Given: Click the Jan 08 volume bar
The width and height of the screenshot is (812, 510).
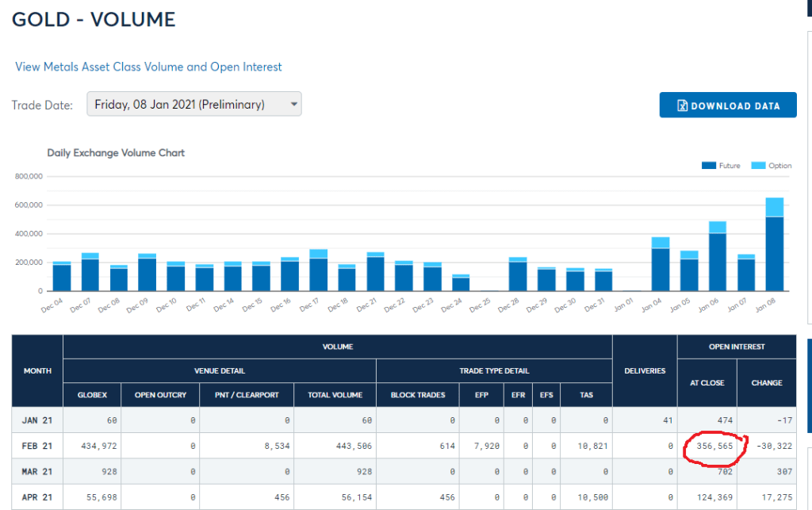Looking at the screenshot, I should point(774,252).
